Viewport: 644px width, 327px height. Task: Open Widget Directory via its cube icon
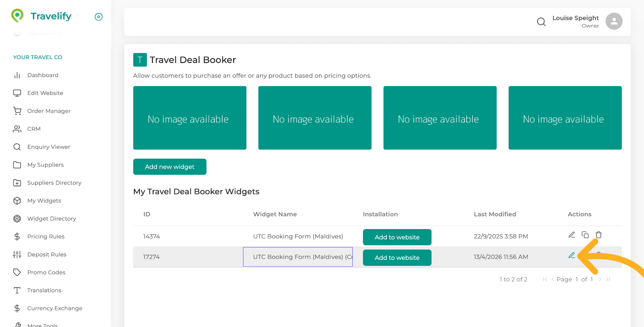pyautogui.click(x=17, y=218)
